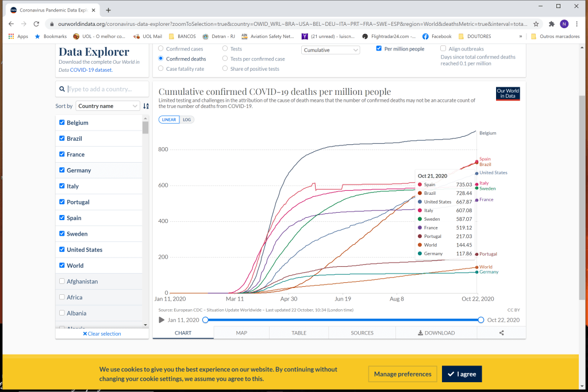588x392 pixels.
Task: Click the sort order icon beside Country name
Action: tap(146, 106)
